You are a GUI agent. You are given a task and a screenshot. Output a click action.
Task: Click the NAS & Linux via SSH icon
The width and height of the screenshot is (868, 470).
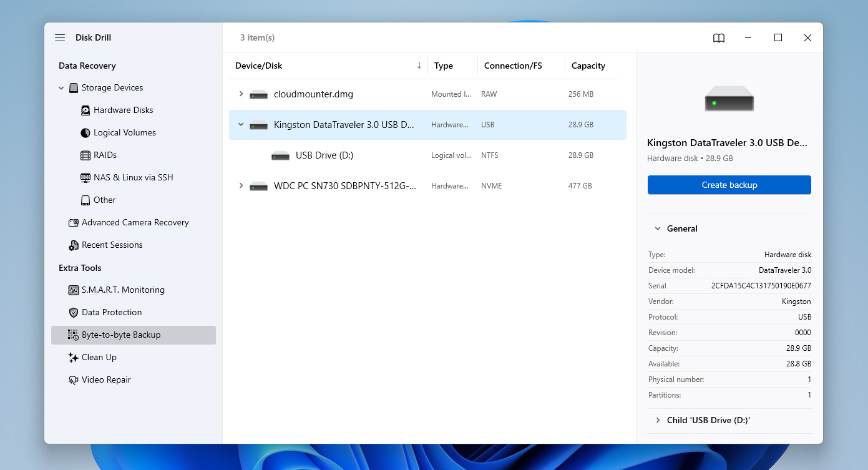tap(85, 178)
